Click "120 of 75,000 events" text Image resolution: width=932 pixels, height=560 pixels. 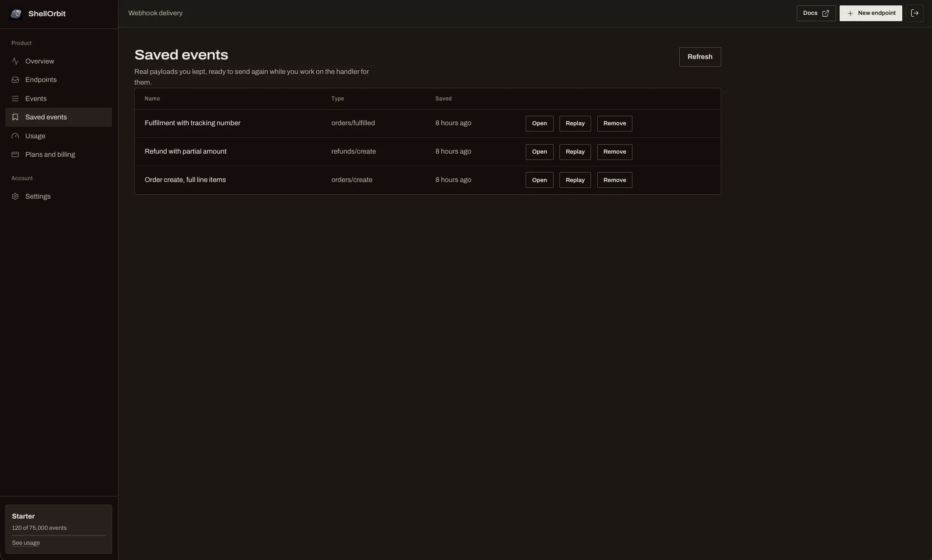click(39, 528)
